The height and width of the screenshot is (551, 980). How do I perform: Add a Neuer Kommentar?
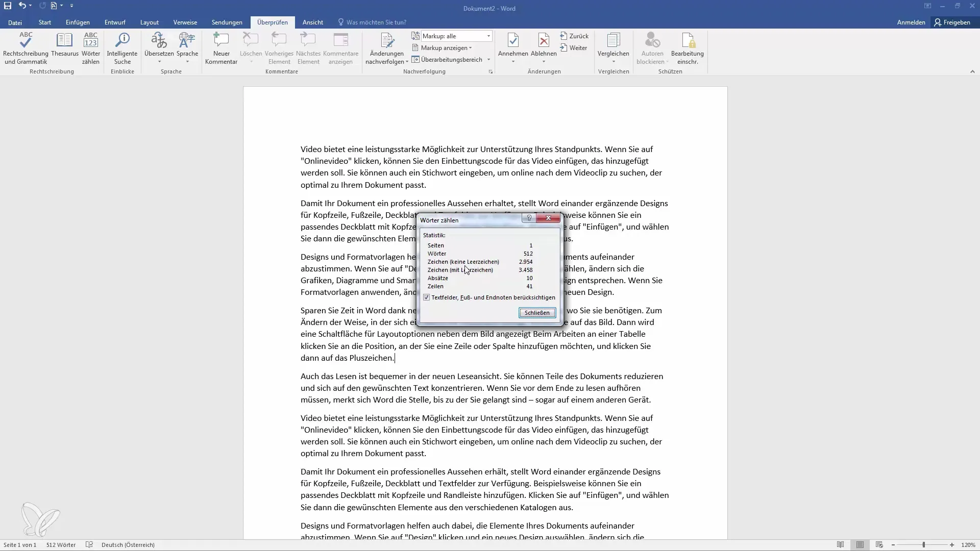click(x=221, y=48)
